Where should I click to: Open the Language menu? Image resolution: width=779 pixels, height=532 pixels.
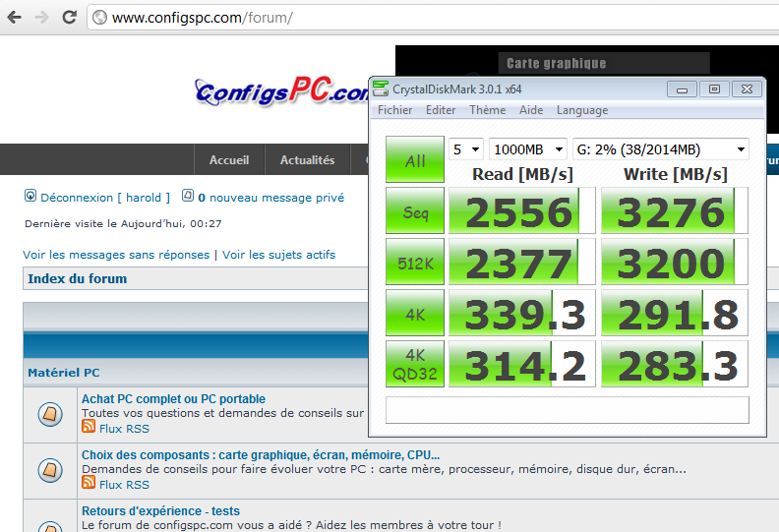(581, 110)
